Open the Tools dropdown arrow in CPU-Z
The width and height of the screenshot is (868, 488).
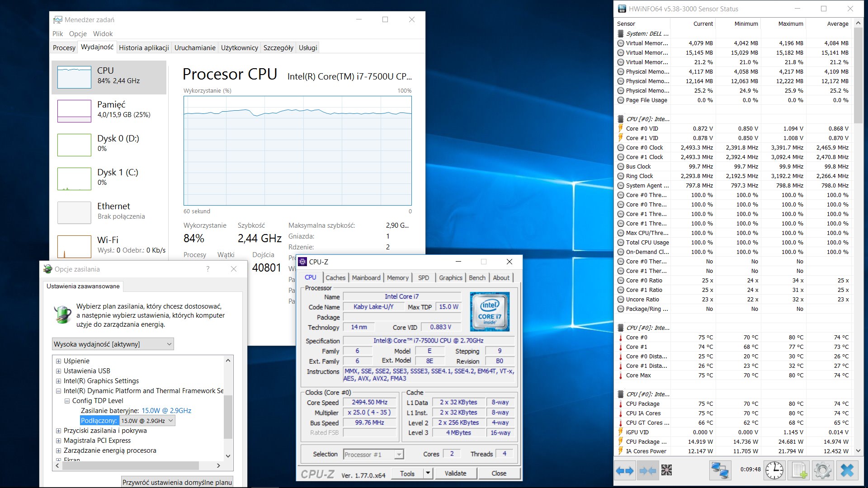point(428,473)
